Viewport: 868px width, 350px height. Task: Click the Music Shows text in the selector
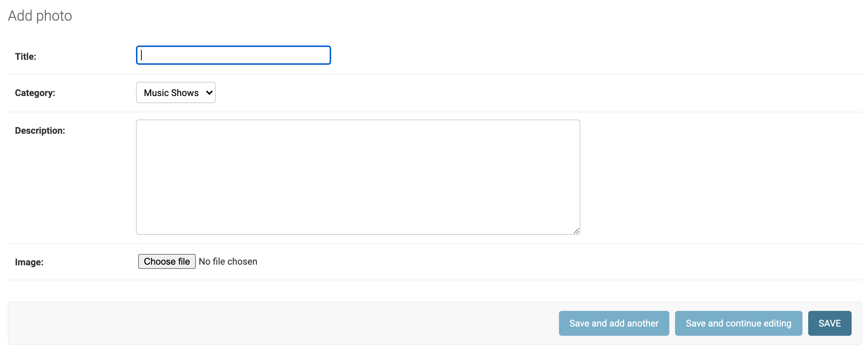point(171,93)
